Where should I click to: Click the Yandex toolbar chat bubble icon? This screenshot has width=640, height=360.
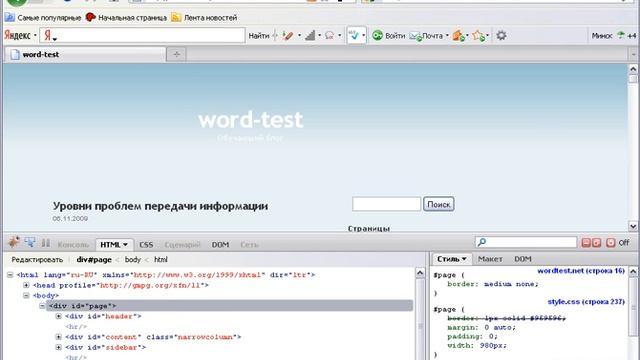329,36
